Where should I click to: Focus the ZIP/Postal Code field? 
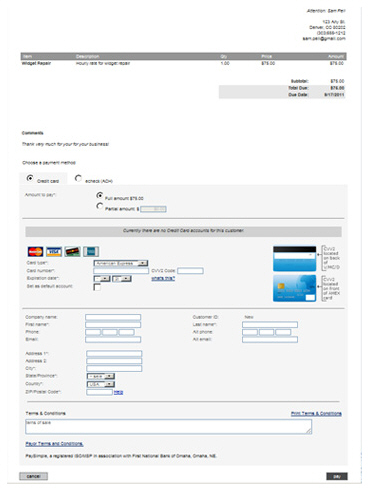point(99,392)
